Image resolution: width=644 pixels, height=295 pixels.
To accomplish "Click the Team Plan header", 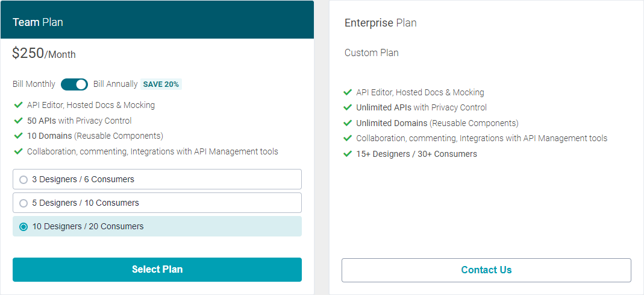I will click(x=38, y=22).
